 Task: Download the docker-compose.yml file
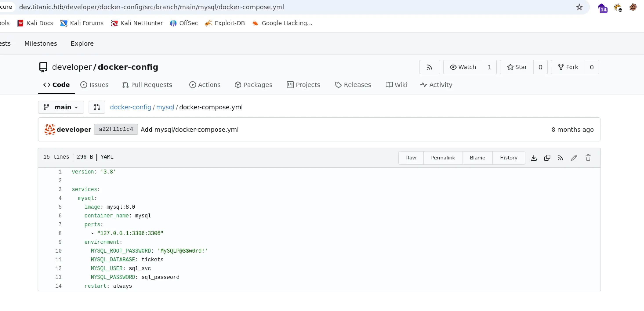click(x=533, y=158)
